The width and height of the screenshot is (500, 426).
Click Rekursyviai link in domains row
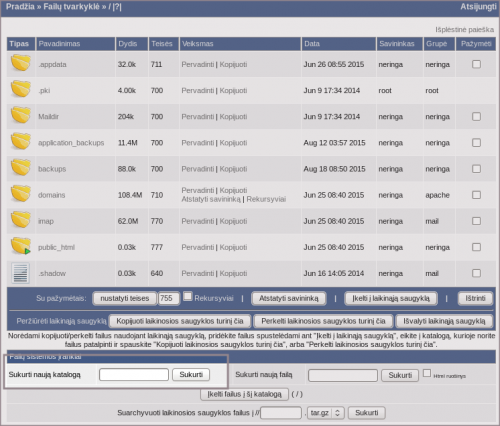tap(266, 199)
